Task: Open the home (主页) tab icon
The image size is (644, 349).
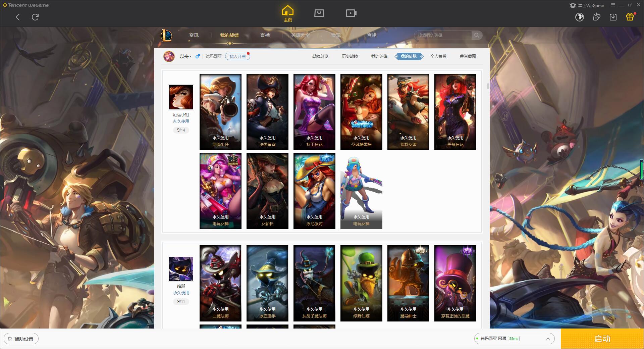Action: coord(288,14)
